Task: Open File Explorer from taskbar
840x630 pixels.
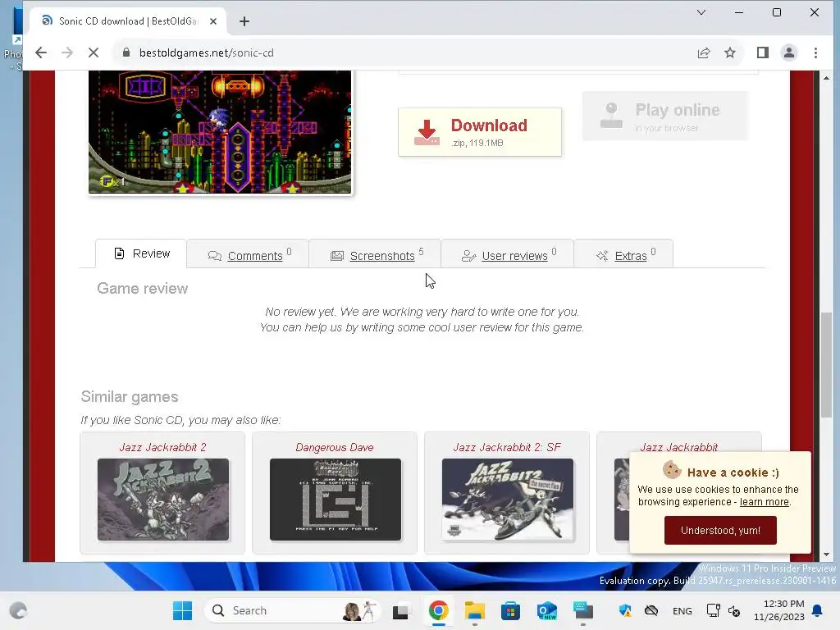Action: tap(475, 610)
